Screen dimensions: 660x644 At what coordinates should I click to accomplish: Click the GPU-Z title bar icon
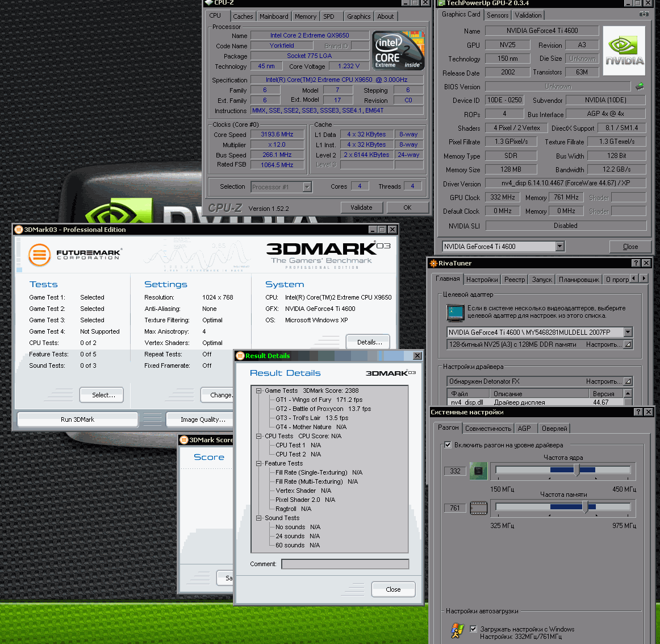click(x=441, y=3)
